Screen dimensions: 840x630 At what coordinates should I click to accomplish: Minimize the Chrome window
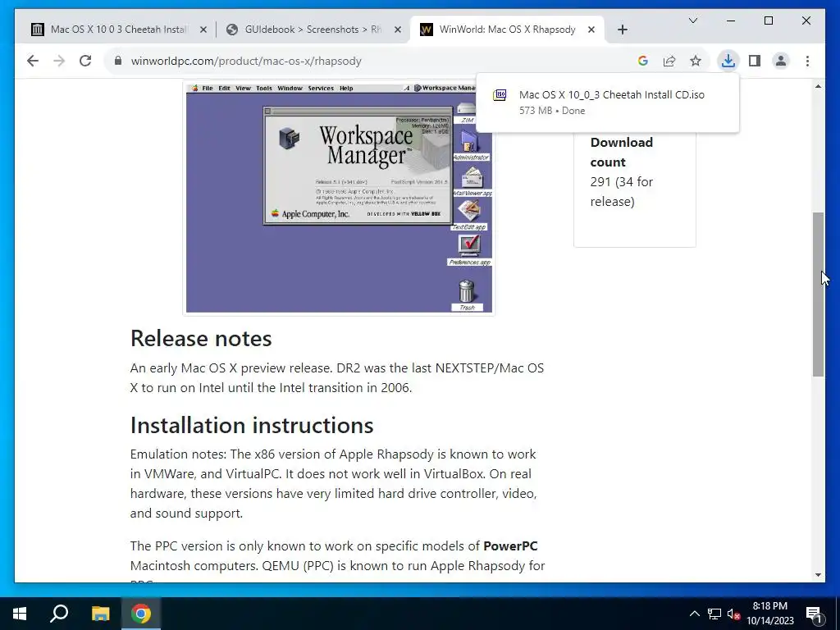[731, 21]
